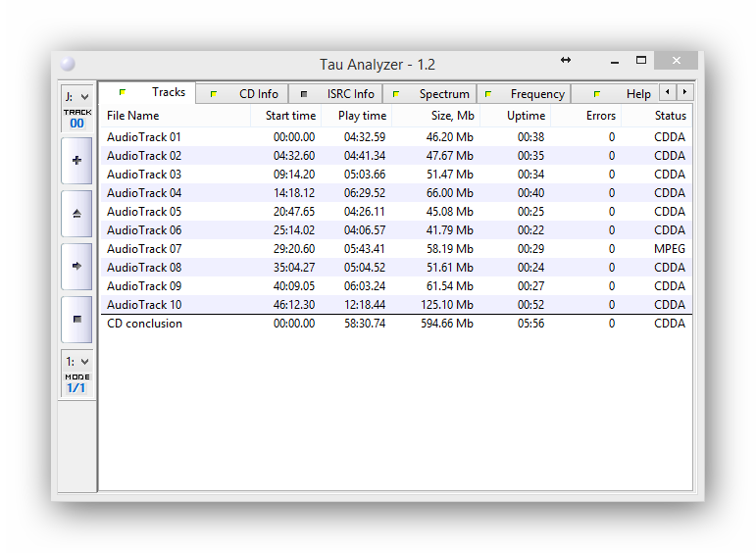Click the 09:14.20 start time value
The image size is (756, 553).
pyautogui.click(x=294, y=175)
